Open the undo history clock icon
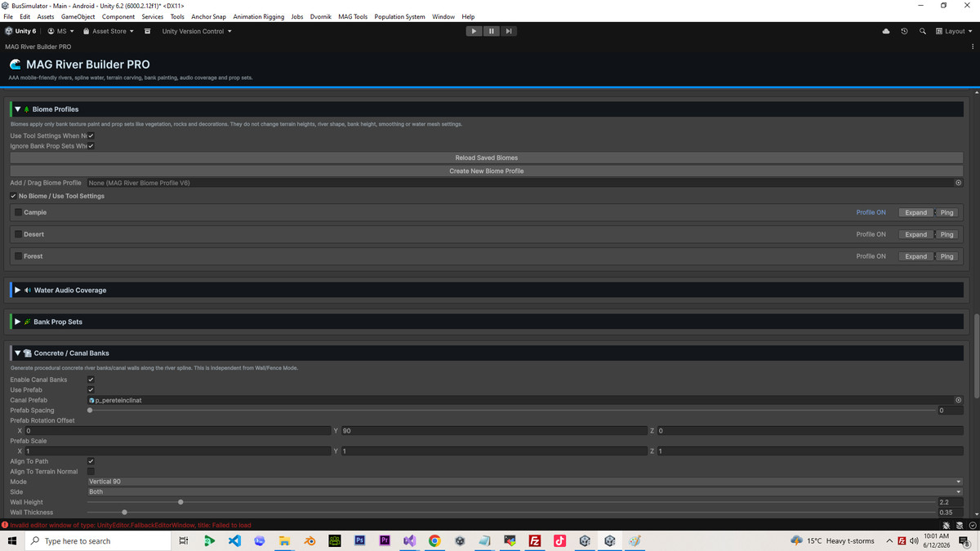 coord(904,31)
